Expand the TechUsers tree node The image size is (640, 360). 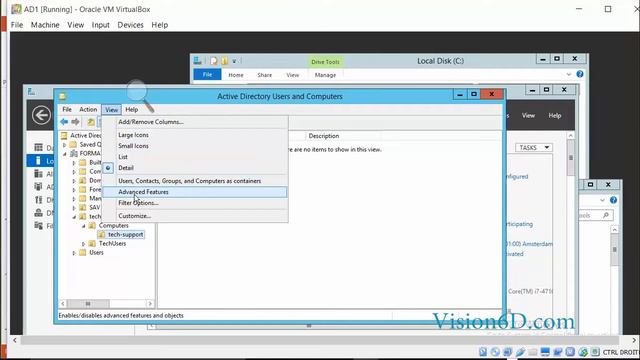[x=84, y=244]
